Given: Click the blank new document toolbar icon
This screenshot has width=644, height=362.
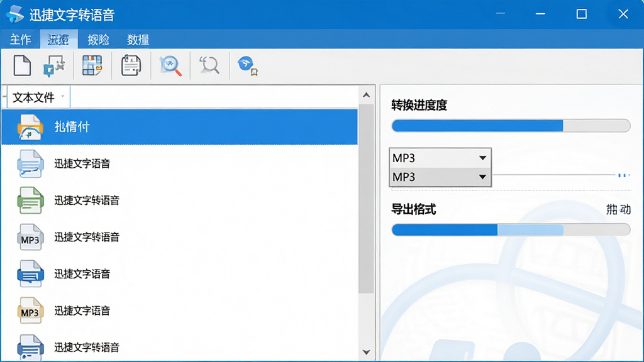Looking at the screenshot, I should point(22,65).
